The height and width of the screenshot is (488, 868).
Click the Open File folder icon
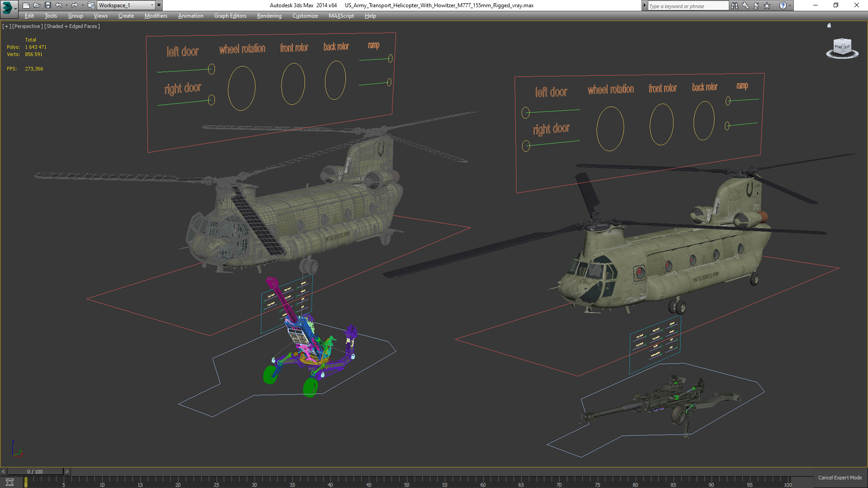tap(37, 5)
